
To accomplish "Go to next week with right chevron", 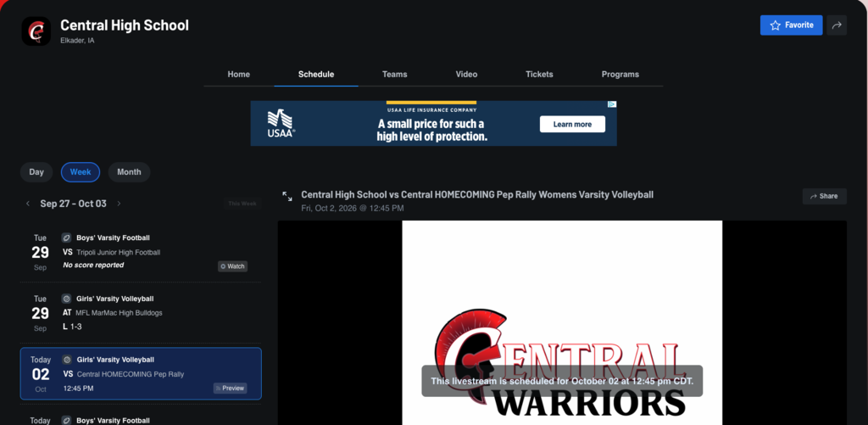I will tap(119, 204).
